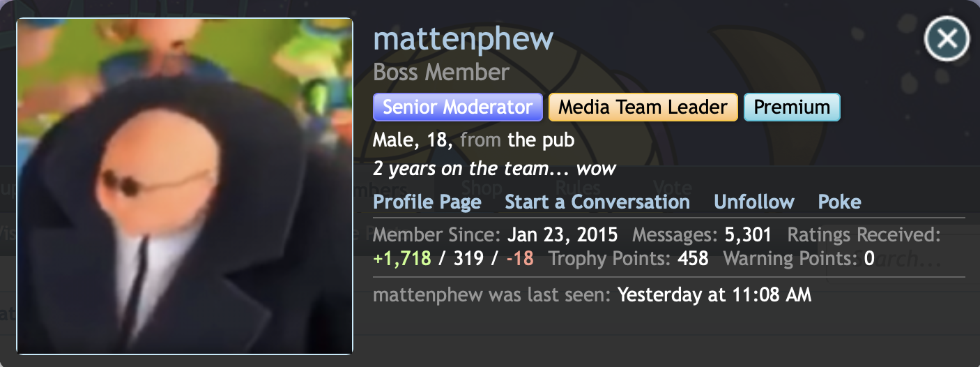
Task: Click the Premium badge
Action: click(x=792, y=107)
